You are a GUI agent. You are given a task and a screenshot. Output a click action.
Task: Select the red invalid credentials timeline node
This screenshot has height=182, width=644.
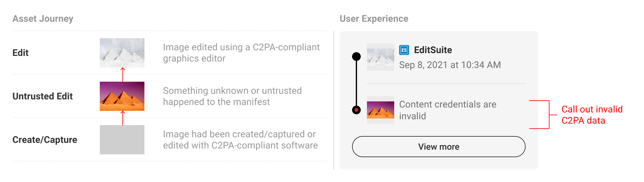(x=356, y=110)
